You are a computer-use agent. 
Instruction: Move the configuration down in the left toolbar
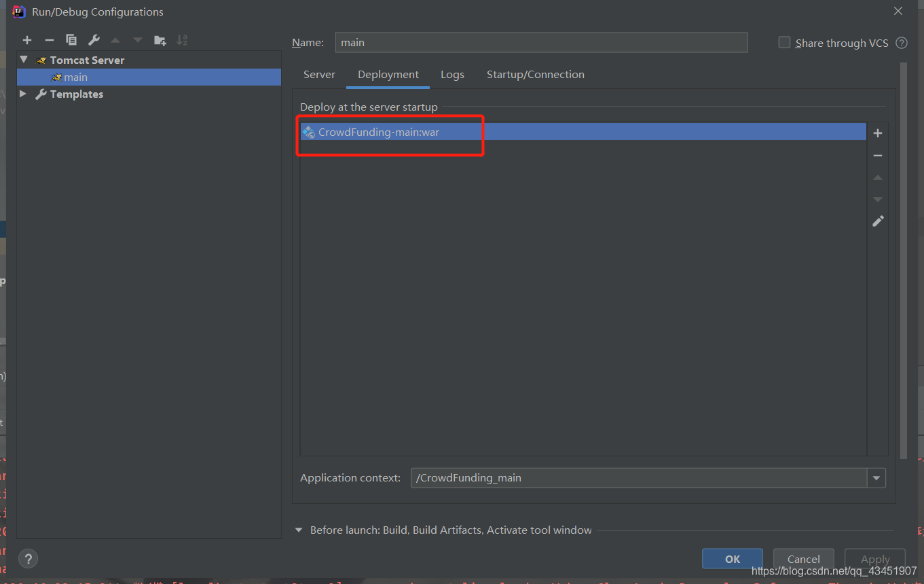[x=138, y=40]
